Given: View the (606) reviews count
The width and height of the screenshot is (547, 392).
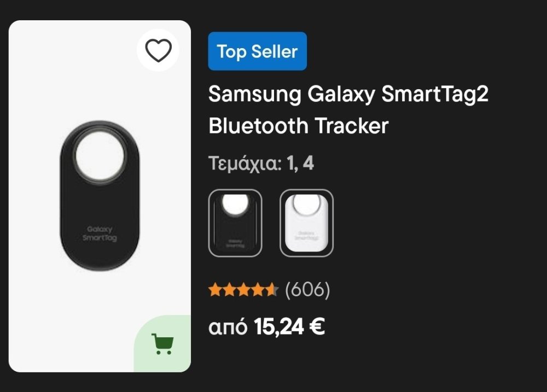Looking at the screenshot, I should (307, 290).
